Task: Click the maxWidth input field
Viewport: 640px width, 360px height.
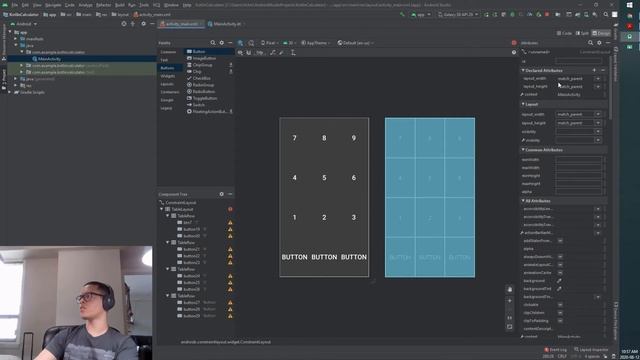Action: tap(578, 168)
